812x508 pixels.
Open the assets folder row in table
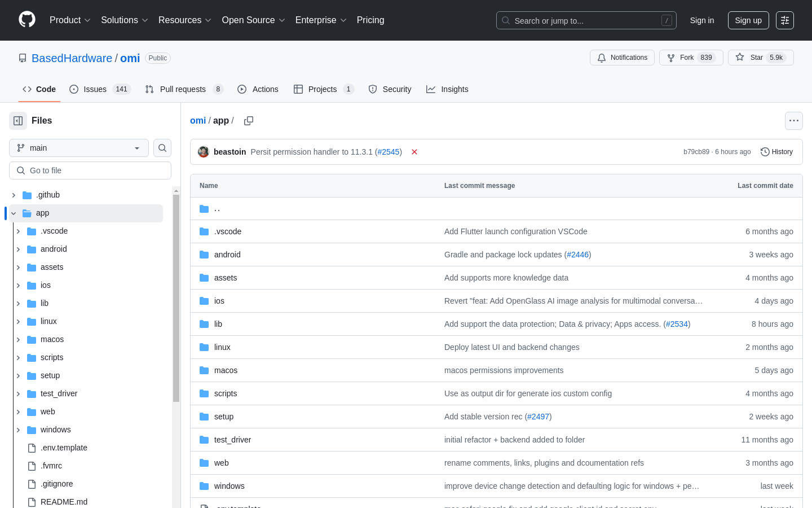496,278
